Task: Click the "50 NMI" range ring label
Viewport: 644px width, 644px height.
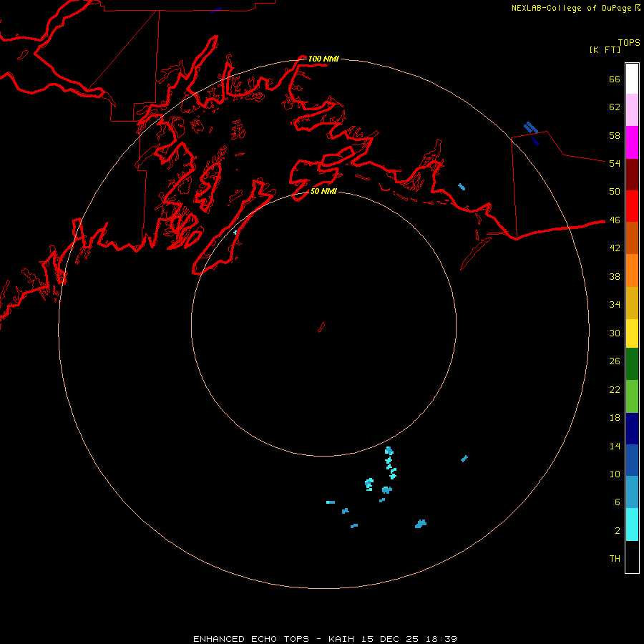Action: (323, 191)
